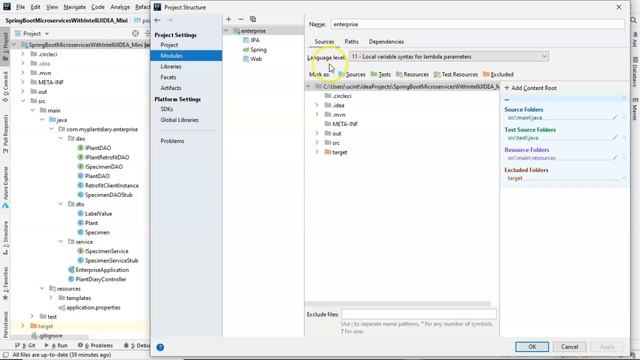Image resolution: width=640 pixels, height=360 pixels.
Task: Click the add module plus icon
Action: coord(229,19)
